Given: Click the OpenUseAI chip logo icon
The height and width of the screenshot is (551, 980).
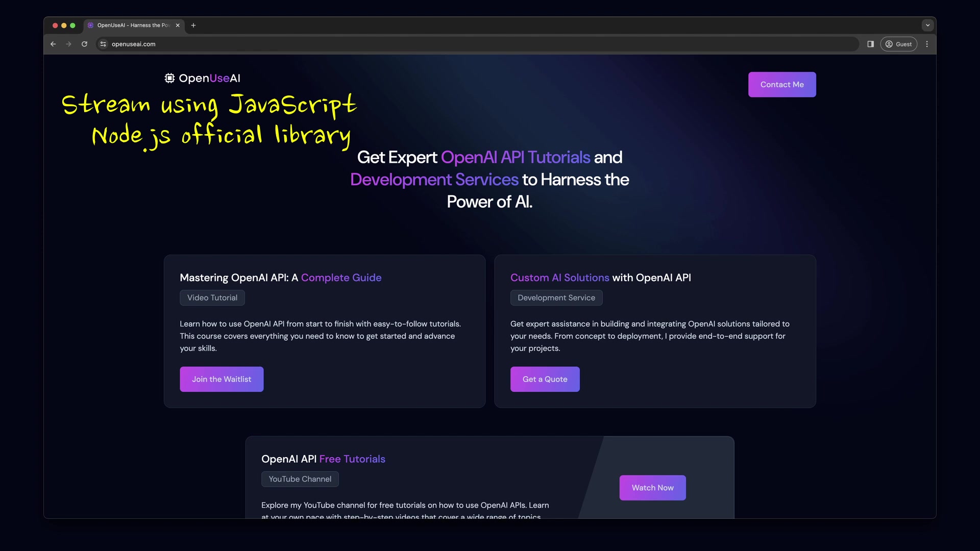Looking at the screenshot, I should tap(168, 78).
